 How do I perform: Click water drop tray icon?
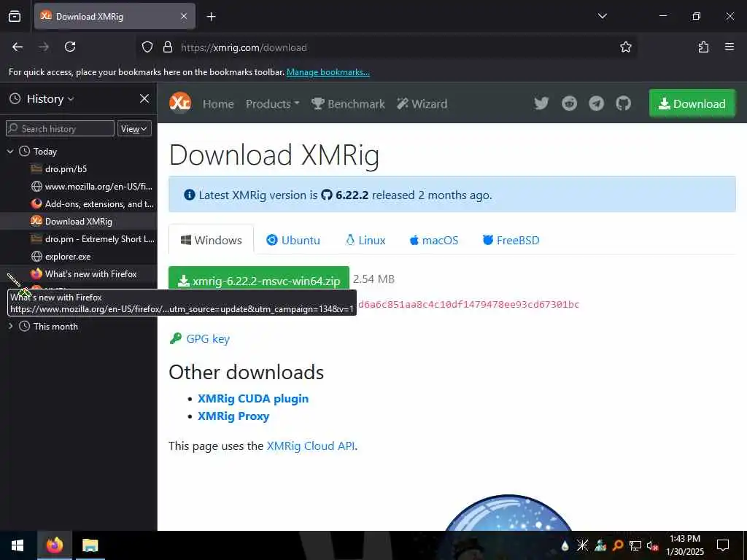565,545
